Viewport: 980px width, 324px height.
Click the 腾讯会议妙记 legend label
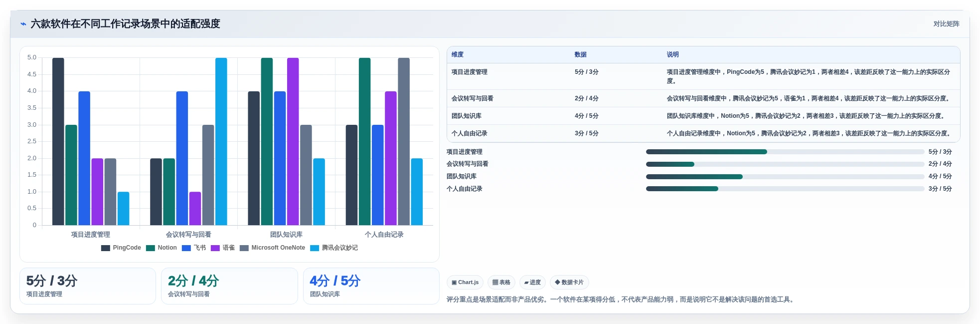[340, 248]
